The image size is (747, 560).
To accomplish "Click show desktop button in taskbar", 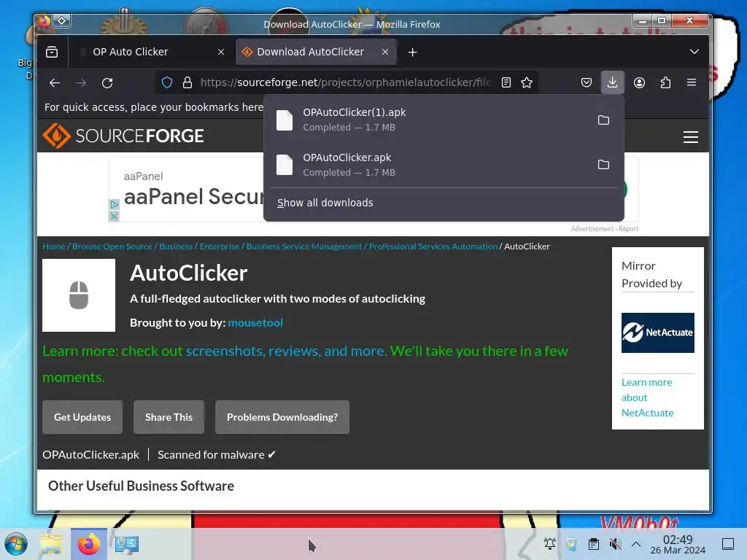I will [728, 543].
